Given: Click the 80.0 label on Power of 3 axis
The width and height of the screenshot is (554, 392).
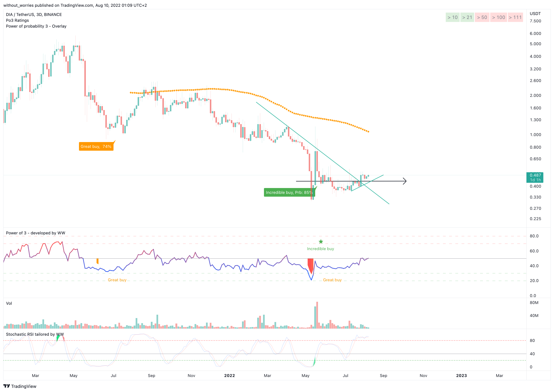Looking at the screenshot, I should pyautogui.click(x=534, y=236).
